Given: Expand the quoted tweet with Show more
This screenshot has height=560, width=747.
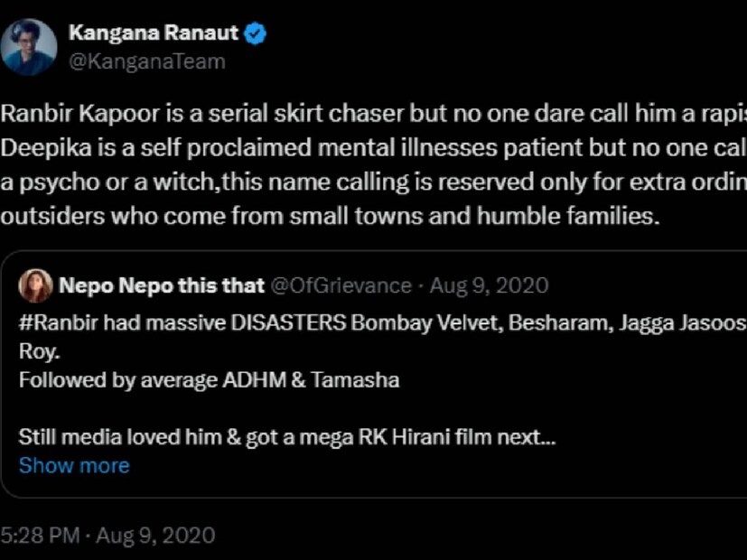Looking at the screenshot, I should (x=74, y=465).
